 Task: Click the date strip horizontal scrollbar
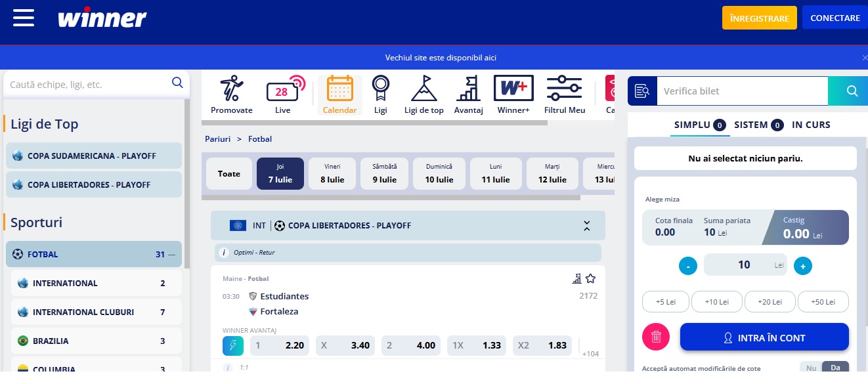(391, 197)
